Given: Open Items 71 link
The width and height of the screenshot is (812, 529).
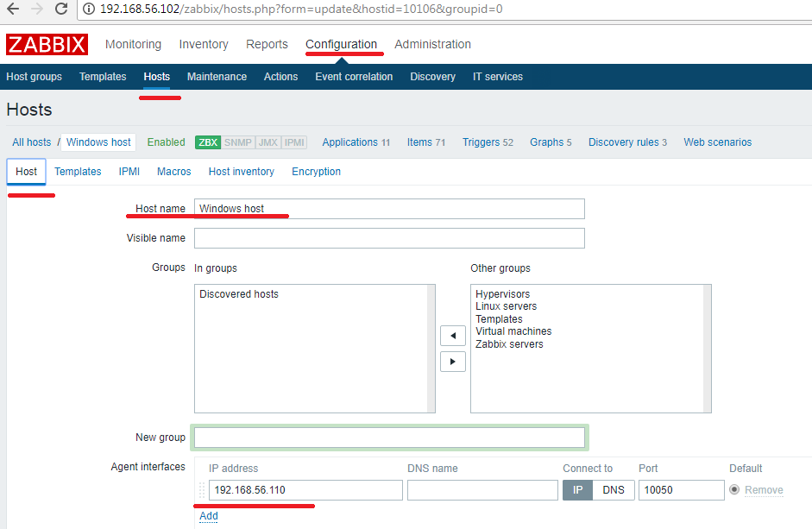Looking at the screenshot, I should (425, 142).
